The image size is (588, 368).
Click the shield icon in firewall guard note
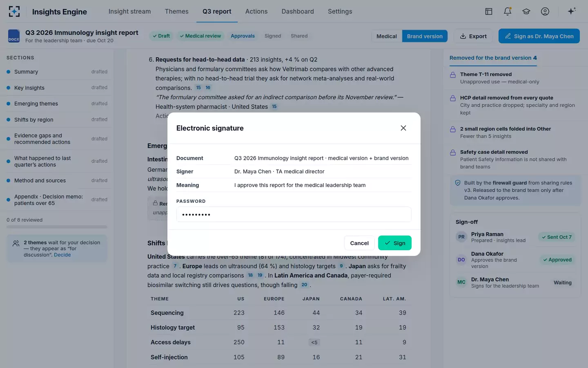click(458, 183)
